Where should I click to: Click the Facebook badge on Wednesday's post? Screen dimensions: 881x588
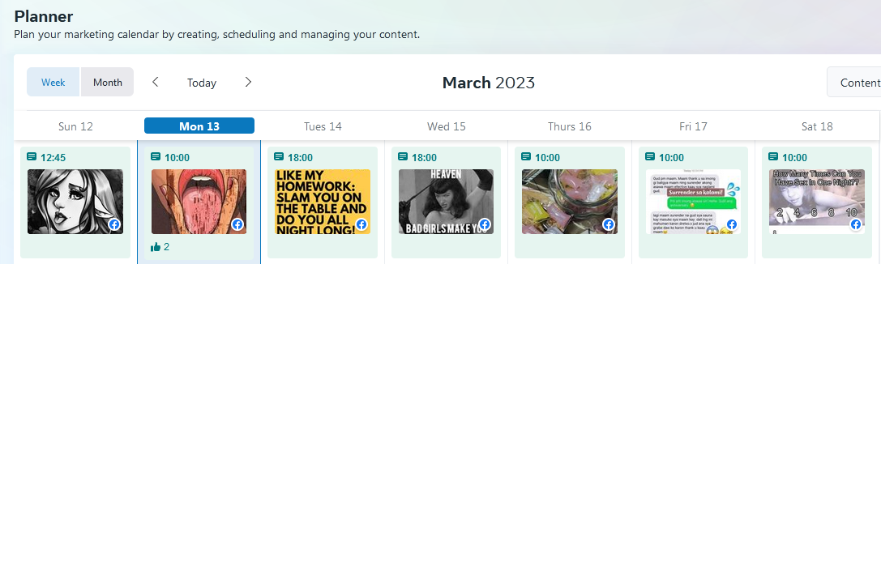[485, 224]
